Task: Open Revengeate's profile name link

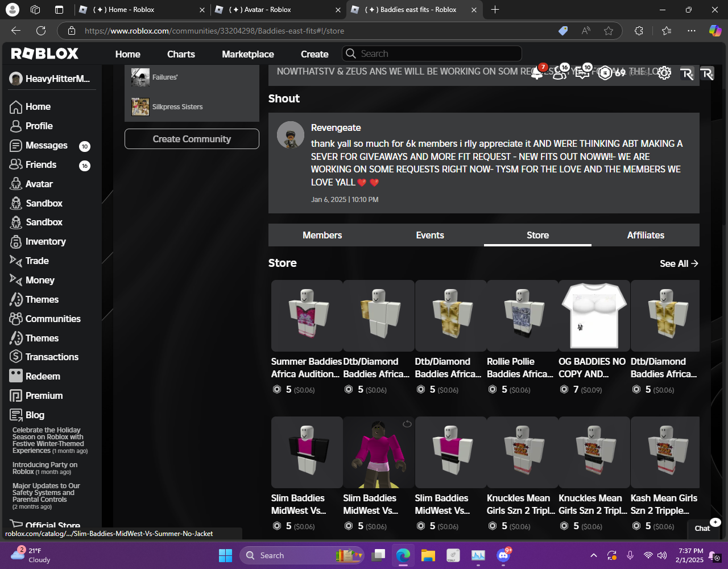Action: pyautogui.click(x=336, y=128)
